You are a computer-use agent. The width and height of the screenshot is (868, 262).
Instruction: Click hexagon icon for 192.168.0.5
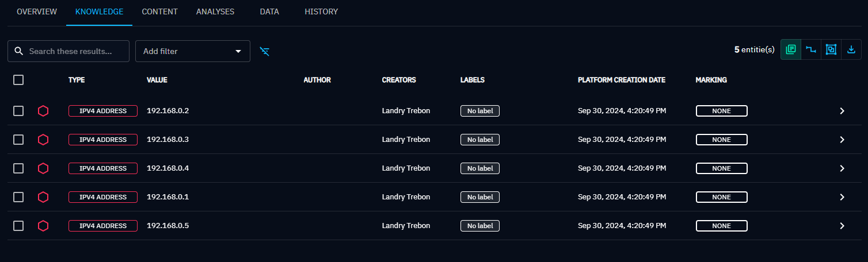[43, 226]
